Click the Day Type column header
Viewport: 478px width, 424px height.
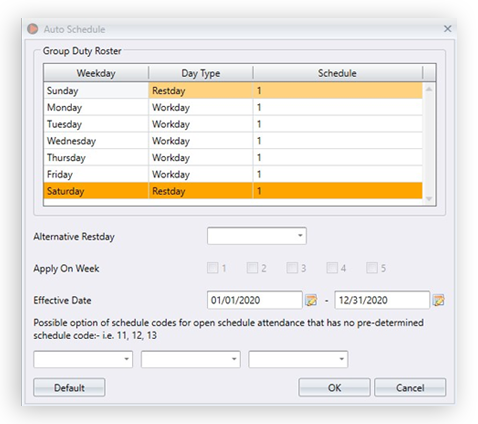(201, 73)
